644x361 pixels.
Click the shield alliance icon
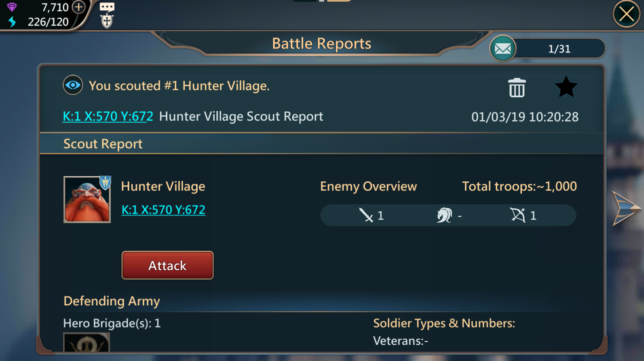[x=107, y=21]
